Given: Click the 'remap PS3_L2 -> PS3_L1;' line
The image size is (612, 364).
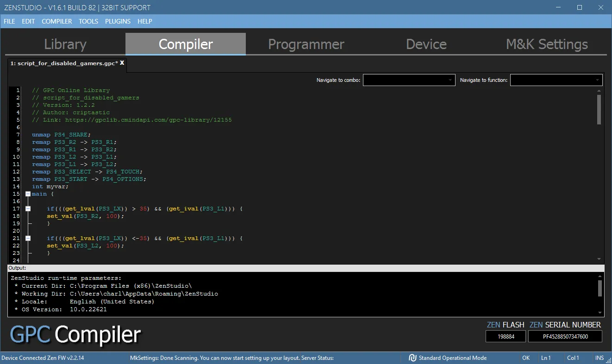Looking at the screenshot, I should (x=75, y=157).
